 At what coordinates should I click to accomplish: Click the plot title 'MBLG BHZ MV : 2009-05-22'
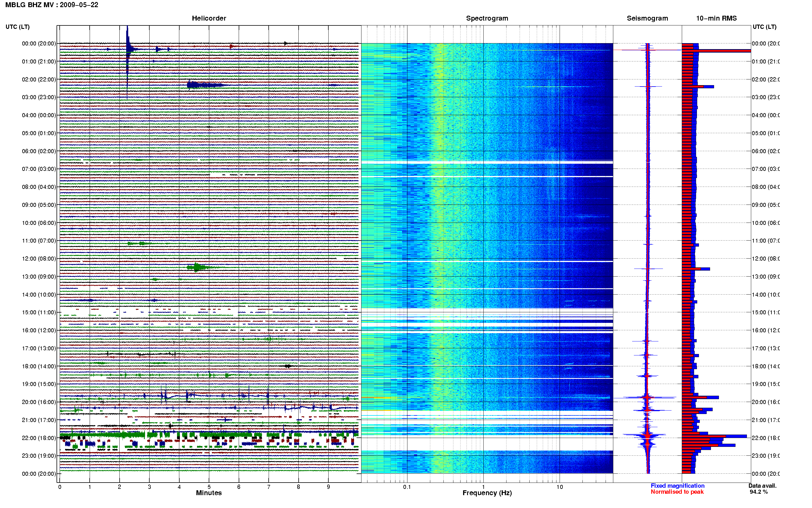(52, 5)
